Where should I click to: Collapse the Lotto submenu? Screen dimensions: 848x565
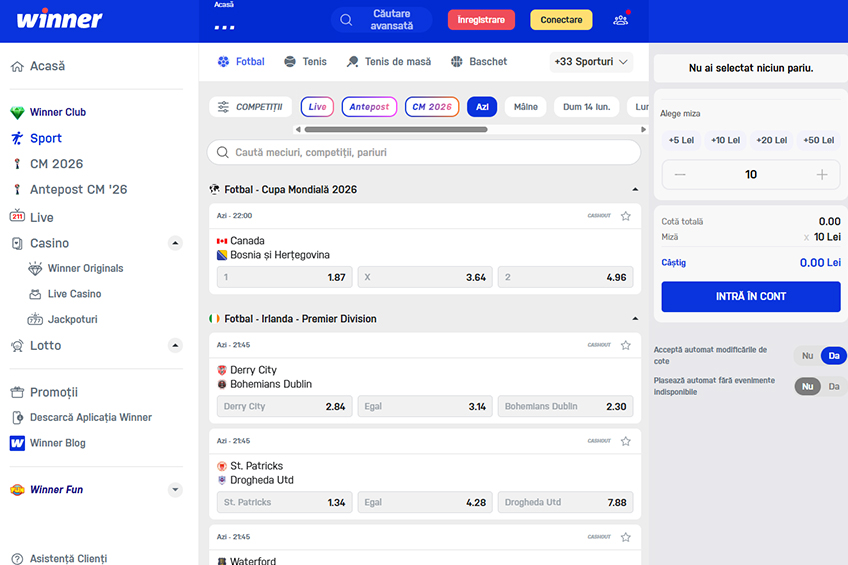pyautogui.click(x=175, y=345)
